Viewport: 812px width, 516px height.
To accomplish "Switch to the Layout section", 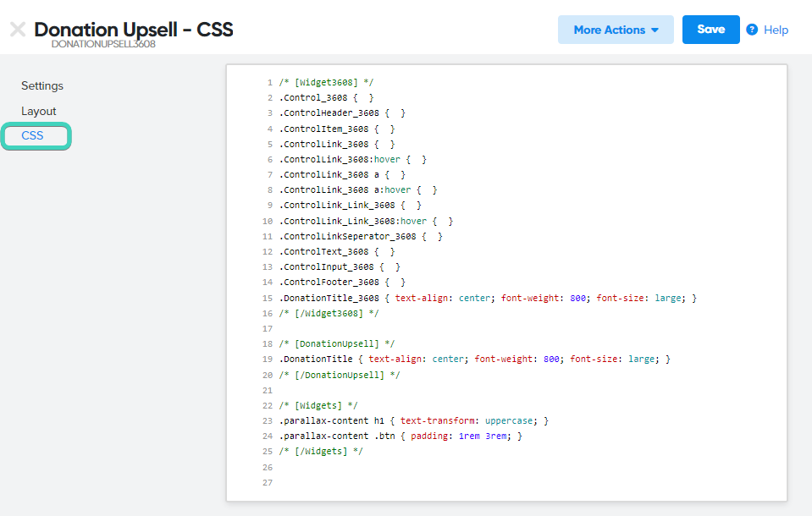I will point(38,112).
